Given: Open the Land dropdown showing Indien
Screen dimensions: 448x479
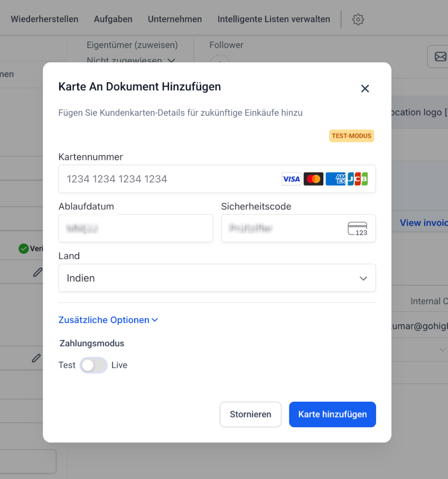Looking at the screenshot, I should (217, 278).
